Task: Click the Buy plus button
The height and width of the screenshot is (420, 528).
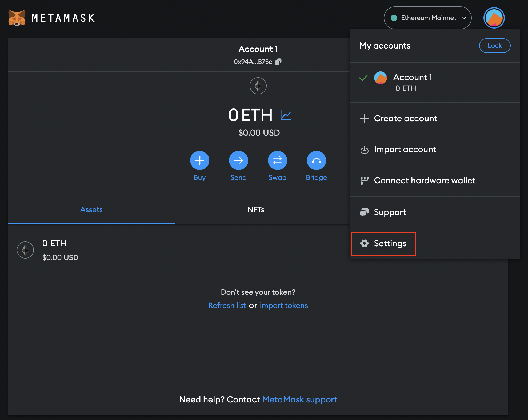Action: (200, 160)
